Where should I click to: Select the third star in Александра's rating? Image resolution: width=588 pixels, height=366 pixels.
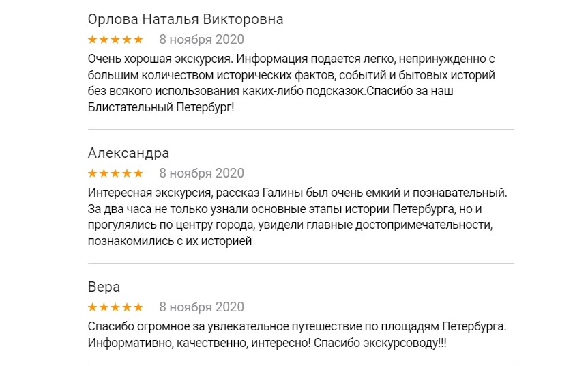coord(116,173)
